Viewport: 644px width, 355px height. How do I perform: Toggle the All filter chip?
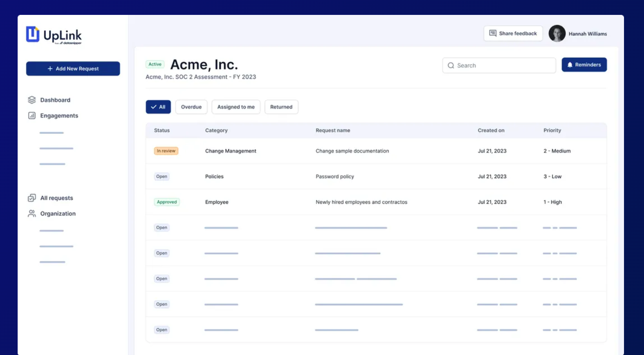[x=158, y=107]
